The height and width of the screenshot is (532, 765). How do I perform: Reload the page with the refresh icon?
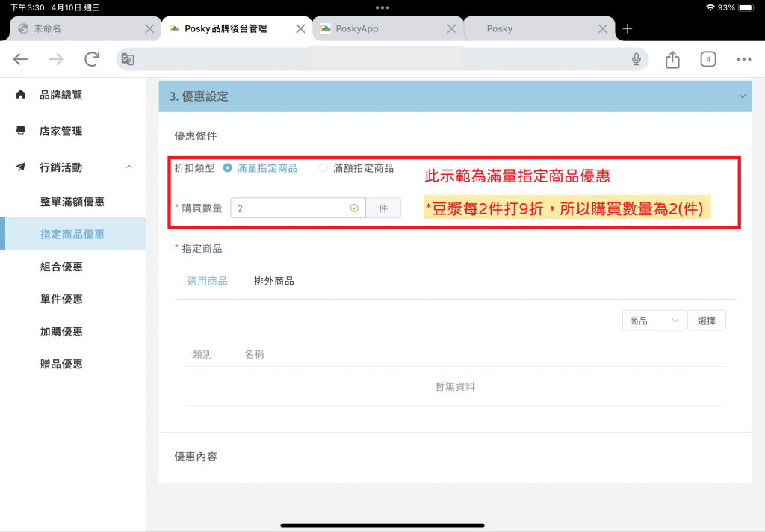point(92,59)
